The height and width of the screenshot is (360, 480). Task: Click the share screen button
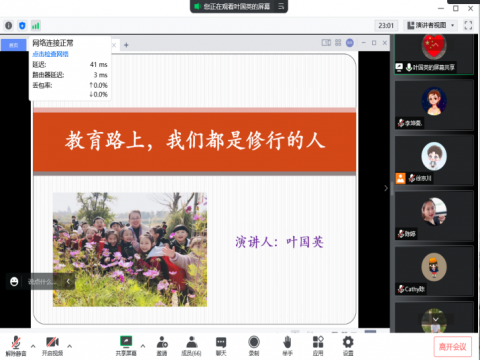[126, 346]
